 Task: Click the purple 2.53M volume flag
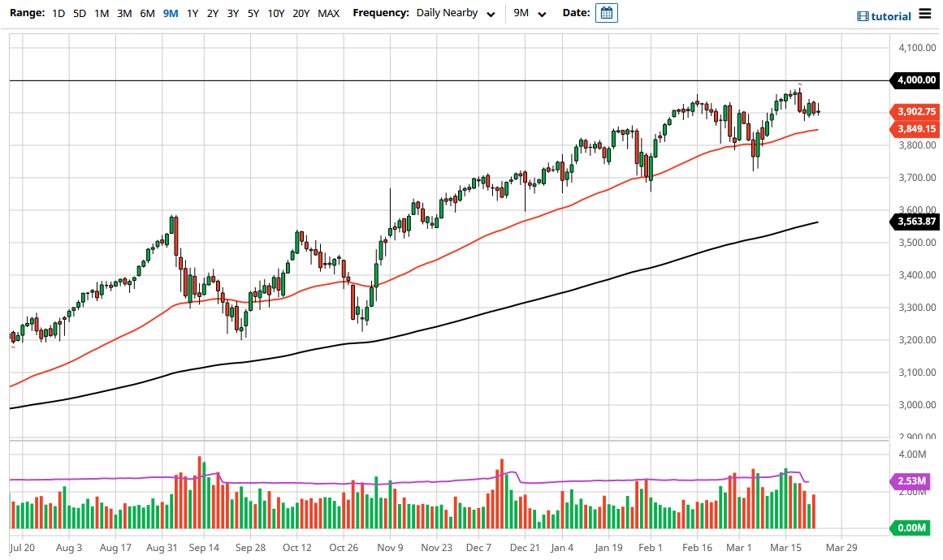tap(911, 481)
